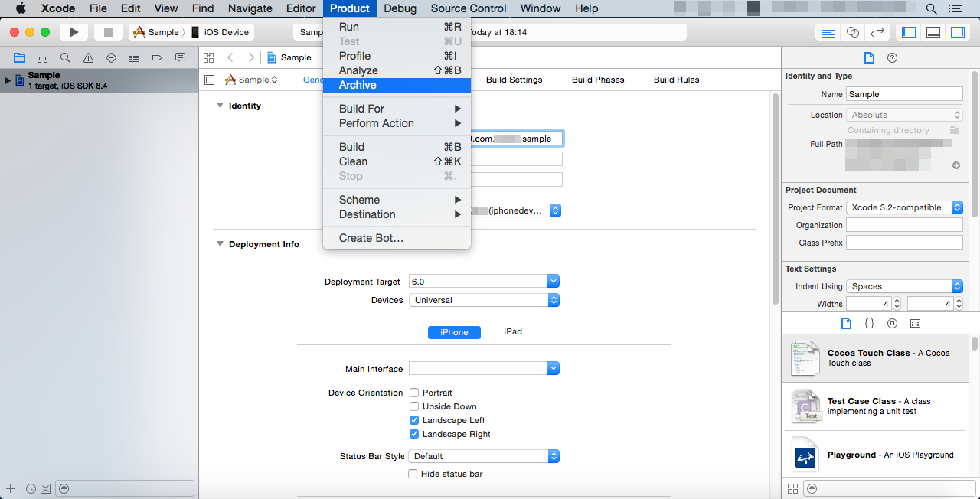Show the Object library icon
980x499 pixels.
click(892, 324)
